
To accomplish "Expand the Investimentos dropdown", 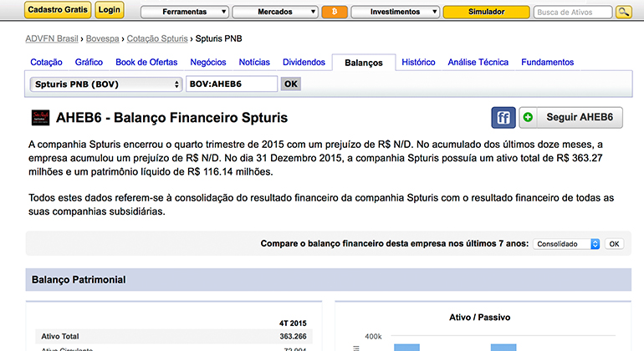I will click(394, 12).
